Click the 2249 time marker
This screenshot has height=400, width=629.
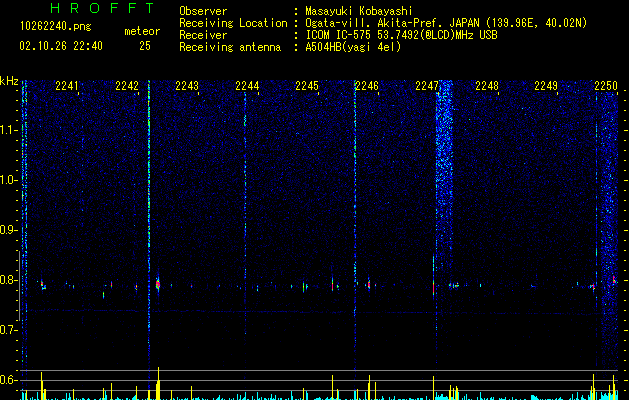coord(546,86)
